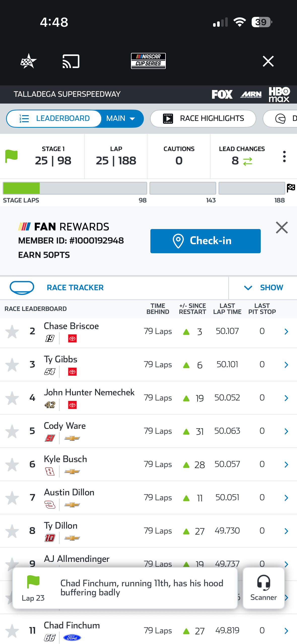Expand Race Tracker with SHOW
The image size is (297, 644).
point(263,287)
